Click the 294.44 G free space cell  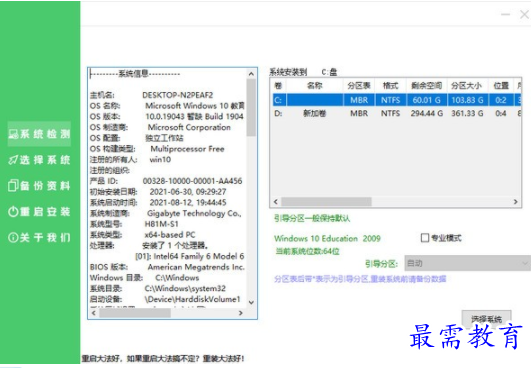point(427,113)
